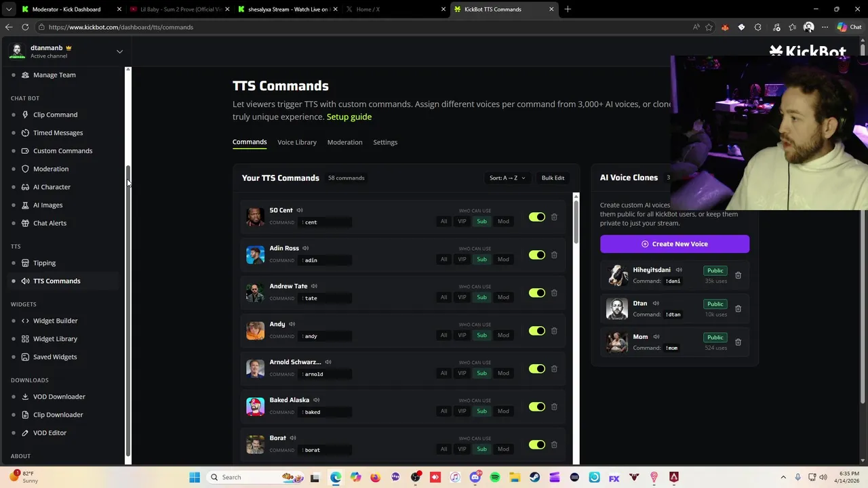Disable the Baked Alaska command toggle
868x488 pixels.
coord(537,407)
